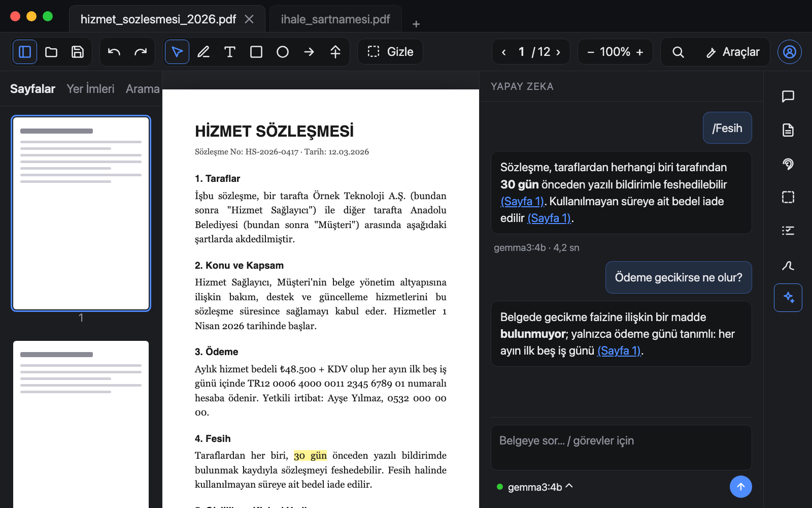Click the 'Ödeme gecikirse ne olur?' message

pyautogui.click(x=679, y=277)
